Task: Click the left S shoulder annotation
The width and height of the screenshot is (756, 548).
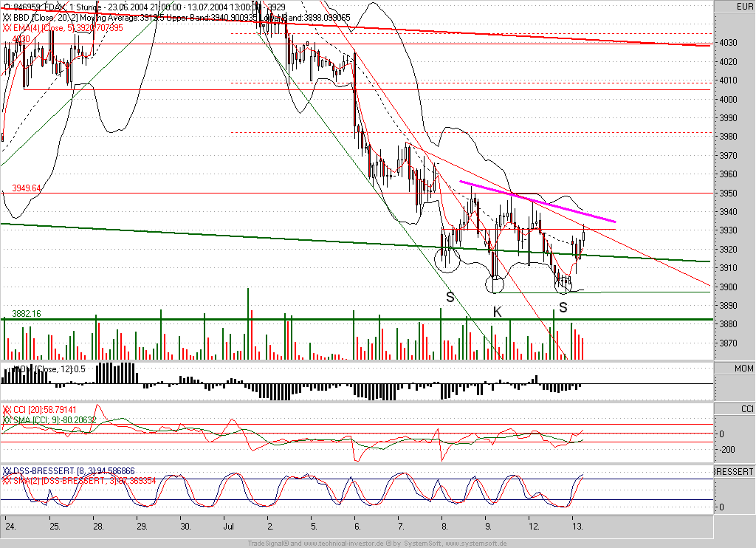Action: pyautogui.click(x=450, y=297)
